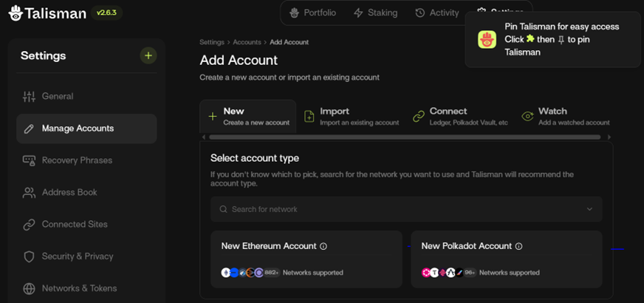Click the Activity clock icon

pyautogui.click(x=419, y=13)
